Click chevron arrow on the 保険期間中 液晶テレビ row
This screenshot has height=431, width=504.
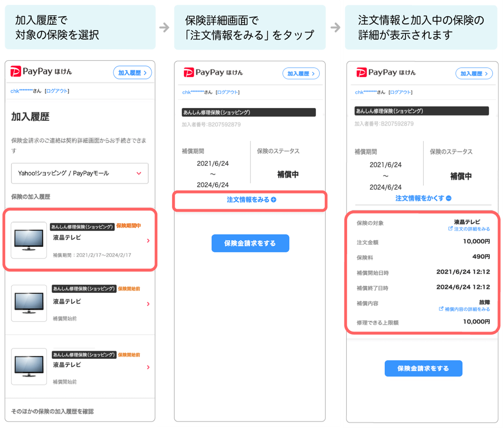coord(148,241)
